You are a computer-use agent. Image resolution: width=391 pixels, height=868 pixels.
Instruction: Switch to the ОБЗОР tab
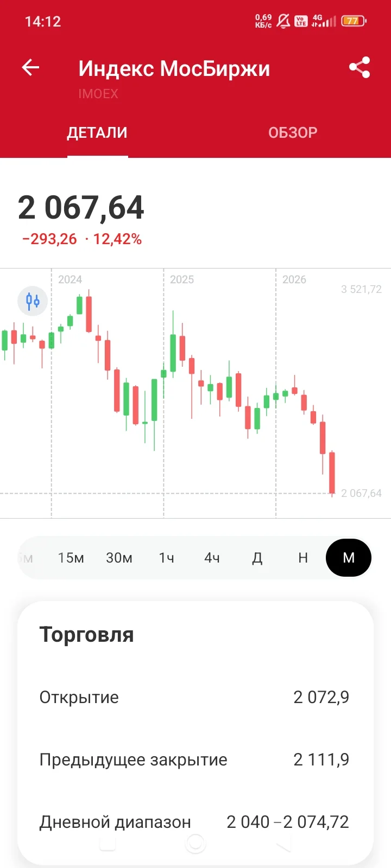293,133
